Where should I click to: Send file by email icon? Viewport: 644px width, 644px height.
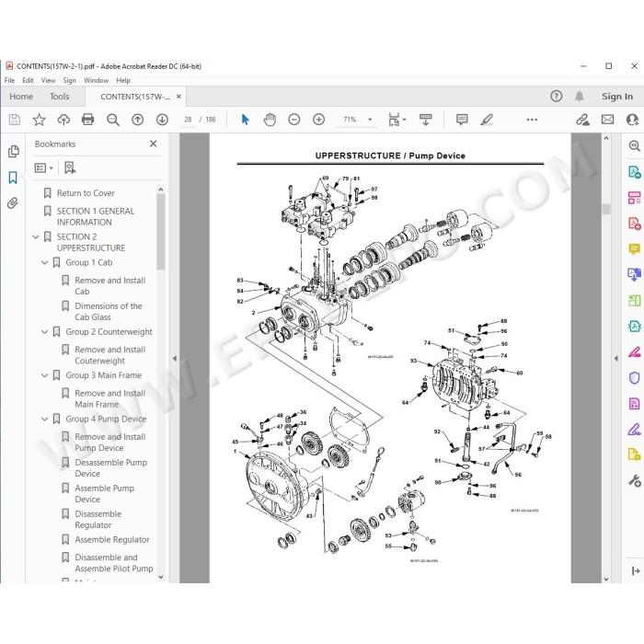(607, 120)
